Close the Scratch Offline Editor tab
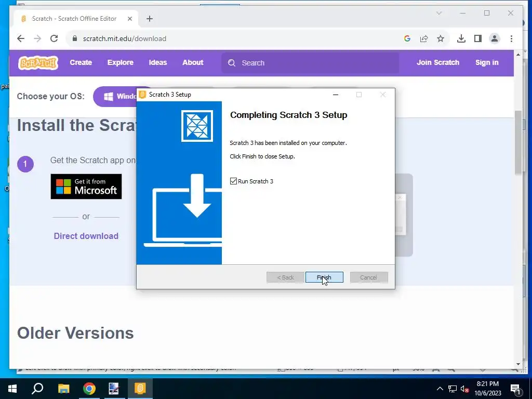The image size is (532, 399). 129,19
